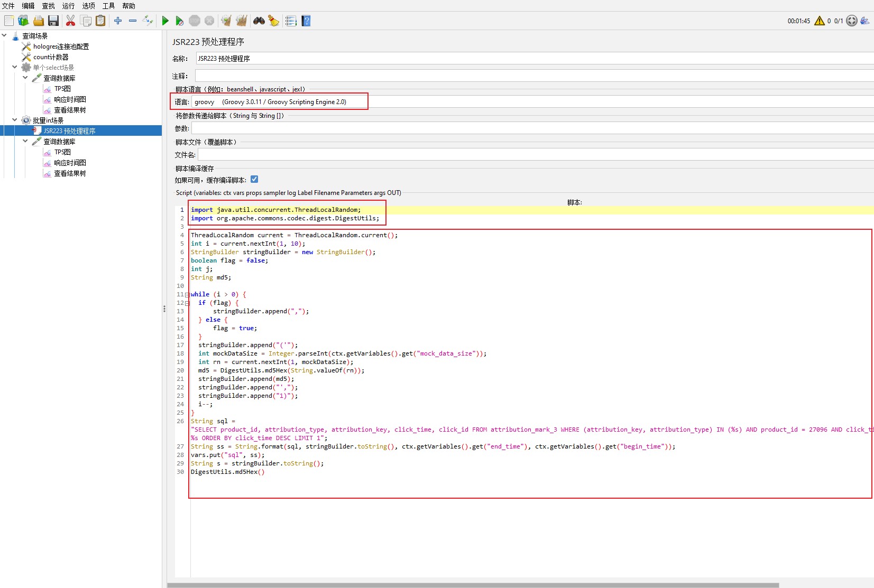Click the yellow warning triangle log icon

coord(820,21)
